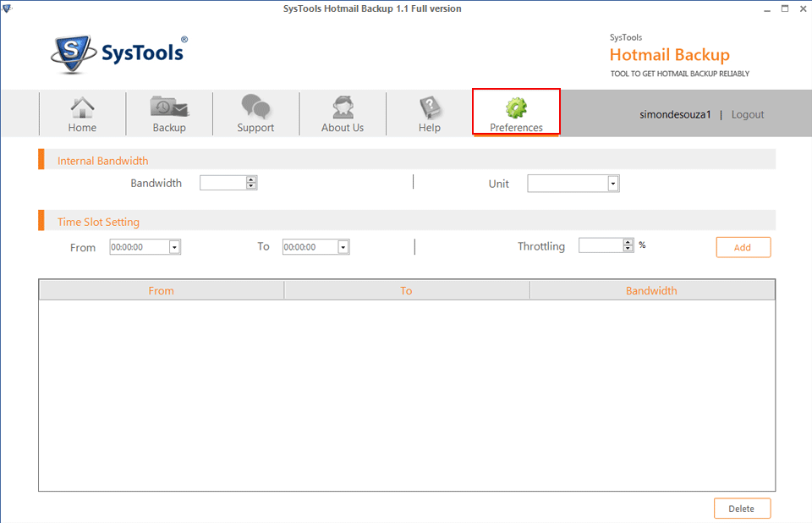
Task: Select the Help tab label
Action: (430, 128)
